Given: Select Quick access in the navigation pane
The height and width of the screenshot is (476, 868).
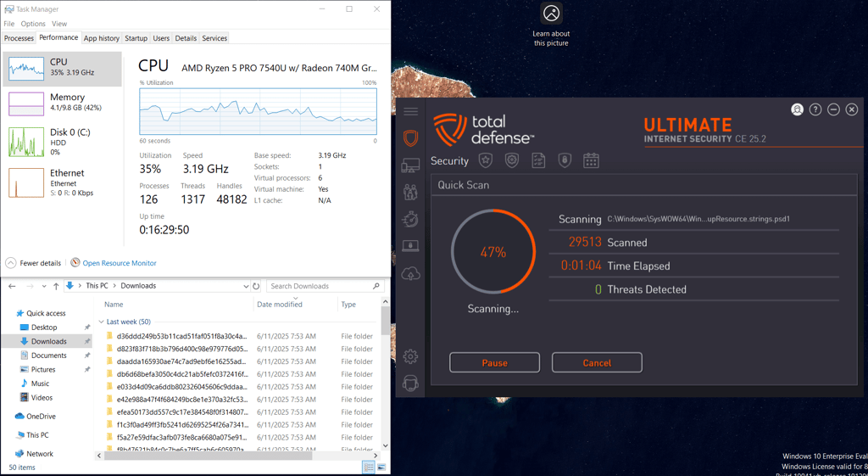Looking at the screenshot, I should pyautogui.click(x=46, y=313).
